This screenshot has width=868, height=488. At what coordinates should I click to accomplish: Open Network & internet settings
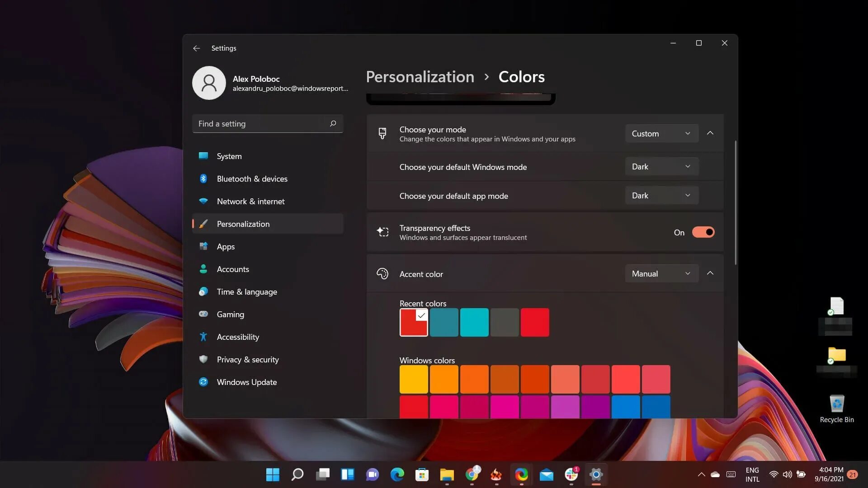250,201
